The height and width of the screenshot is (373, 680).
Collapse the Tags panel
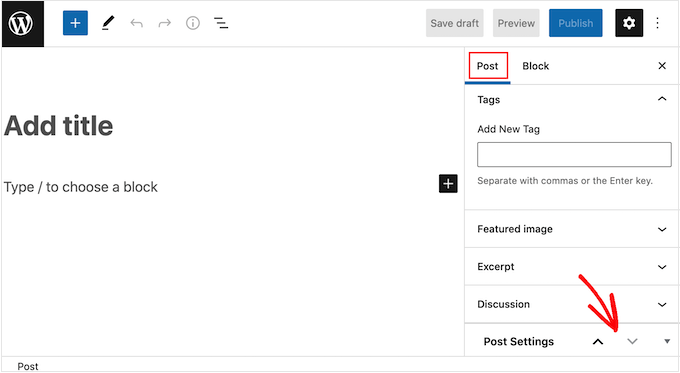coord(572,99)
